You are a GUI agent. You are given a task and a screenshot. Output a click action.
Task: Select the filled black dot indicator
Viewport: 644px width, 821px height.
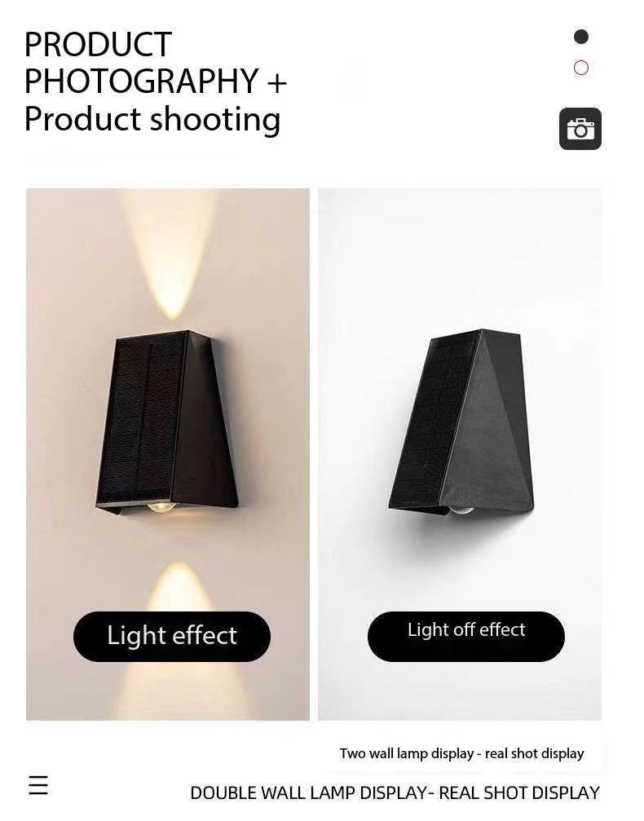[581, 37]
